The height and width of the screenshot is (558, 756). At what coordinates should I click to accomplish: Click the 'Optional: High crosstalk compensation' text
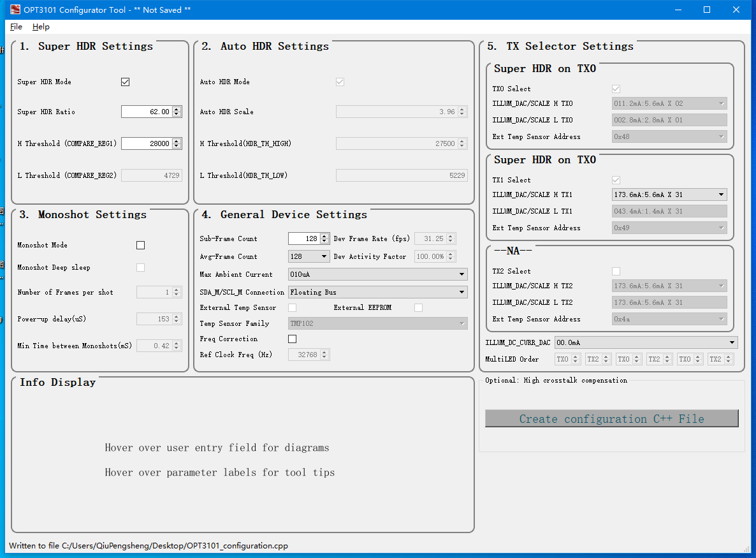556,381
